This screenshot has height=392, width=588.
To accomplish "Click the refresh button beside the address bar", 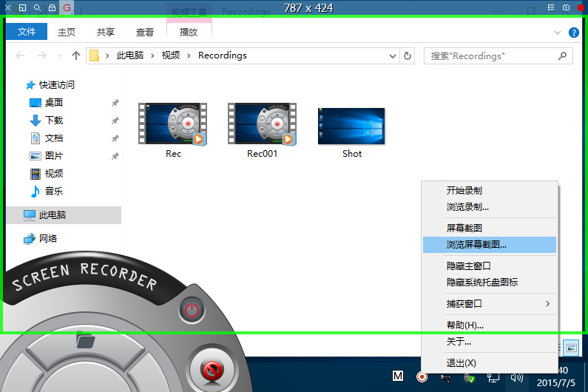I will [408, 55].
